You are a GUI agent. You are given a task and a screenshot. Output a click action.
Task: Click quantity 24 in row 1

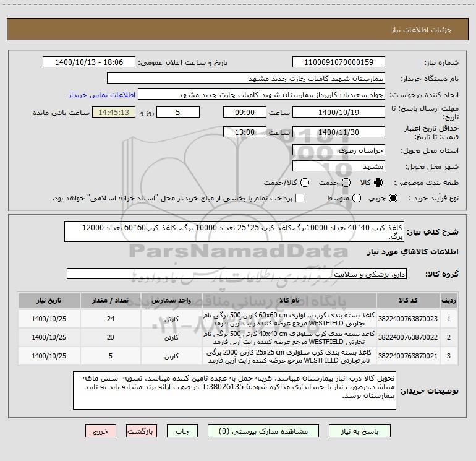pyautogui.click(x=111, y=319)
